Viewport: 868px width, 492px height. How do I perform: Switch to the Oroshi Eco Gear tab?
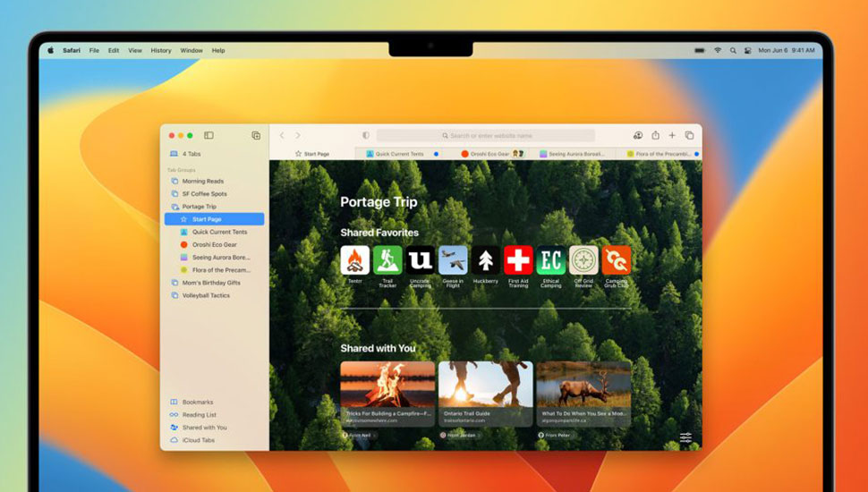click(x=486, y=154)
